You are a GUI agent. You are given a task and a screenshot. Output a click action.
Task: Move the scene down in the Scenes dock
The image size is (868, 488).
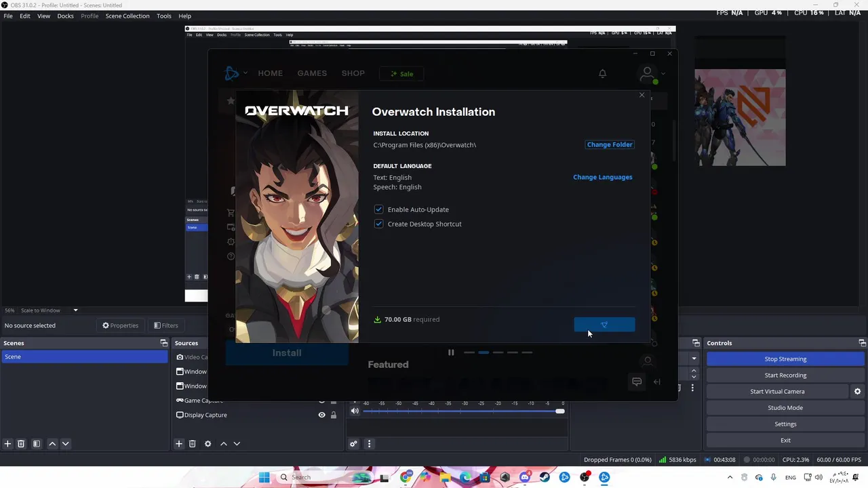pyautogui.click(x=66, y=444)
